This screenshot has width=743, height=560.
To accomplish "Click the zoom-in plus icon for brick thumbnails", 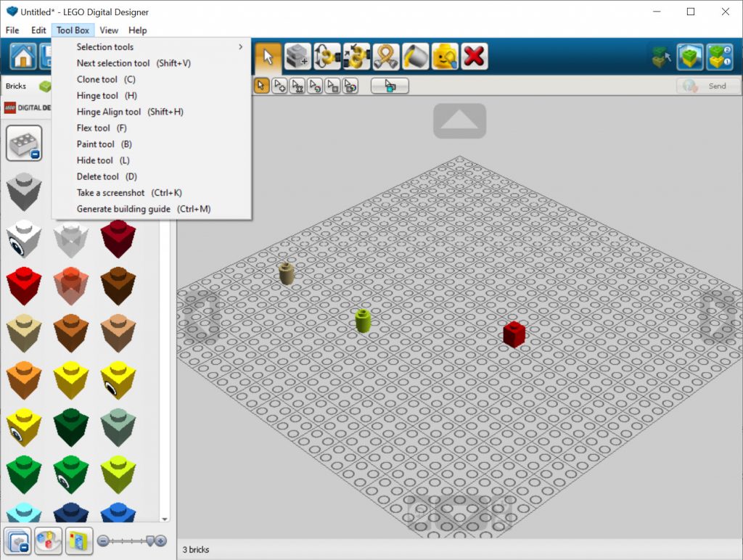I will [x=161, y=540].
